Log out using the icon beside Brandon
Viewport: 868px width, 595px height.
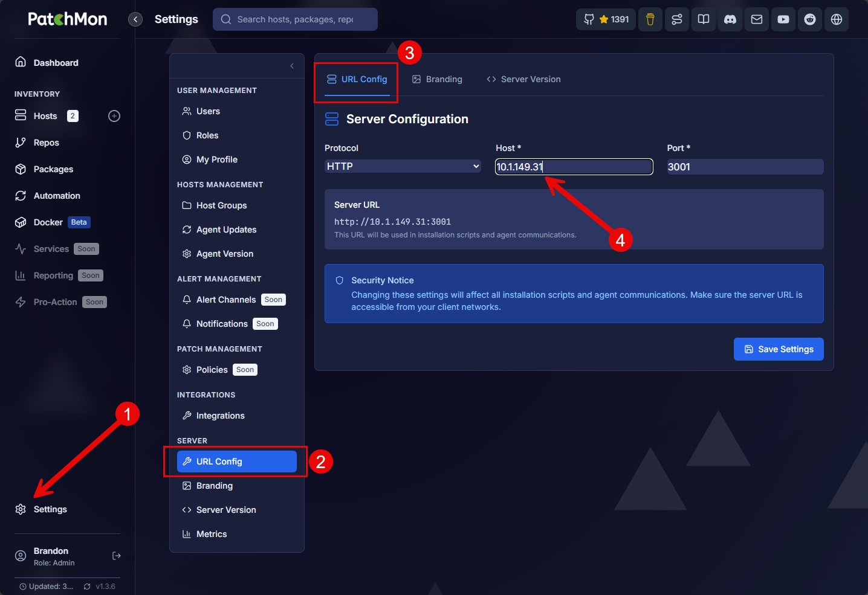(x=117, y=556)
